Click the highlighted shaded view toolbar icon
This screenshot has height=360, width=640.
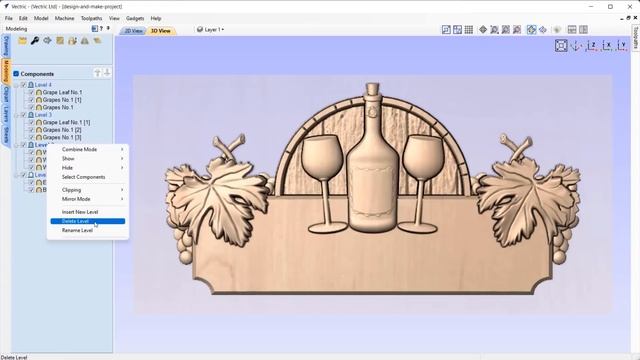[x=531, y=29]
